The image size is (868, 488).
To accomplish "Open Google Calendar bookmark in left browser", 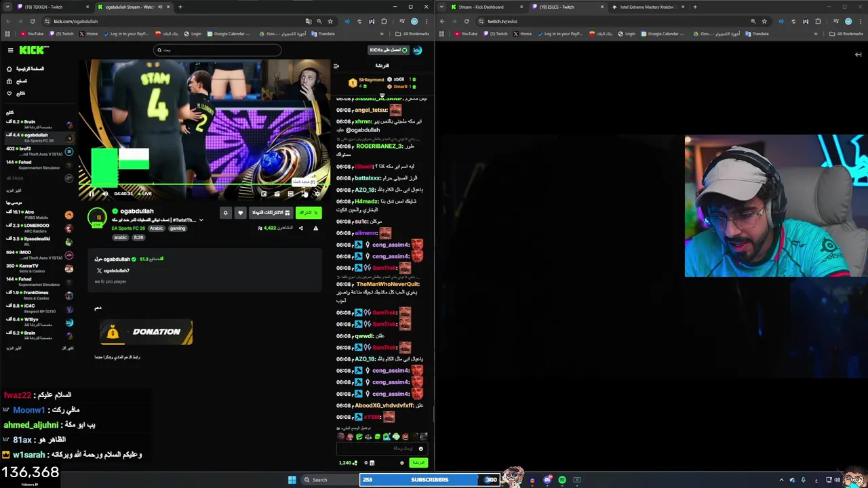I will click(x=229, y=34).
